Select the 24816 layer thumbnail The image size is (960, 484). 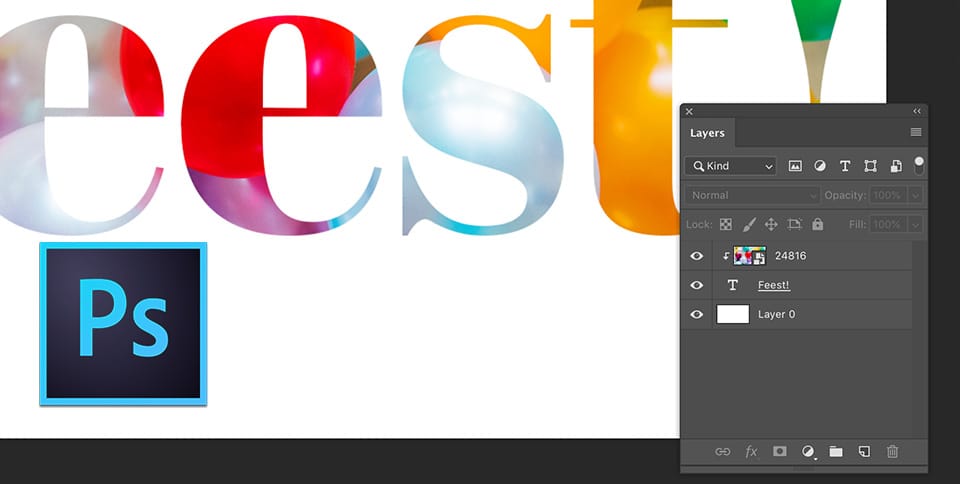[750, 256]
